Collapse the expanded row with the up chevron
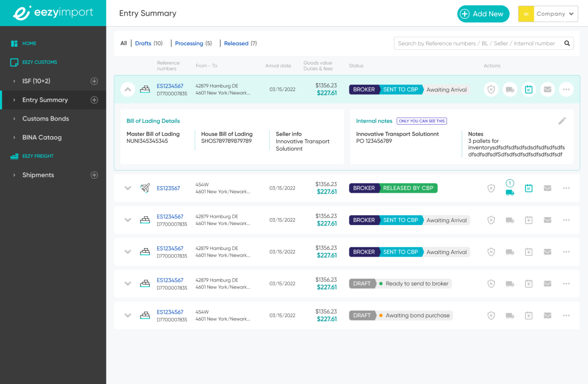This screenshot has width=588, height=384. coord(128,90)
